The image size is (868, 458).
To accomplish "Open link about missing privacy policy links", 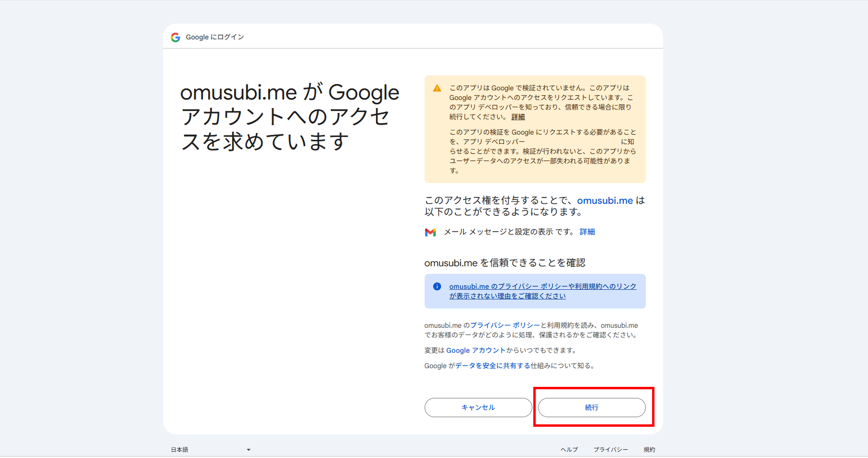I will coord(542,291).
